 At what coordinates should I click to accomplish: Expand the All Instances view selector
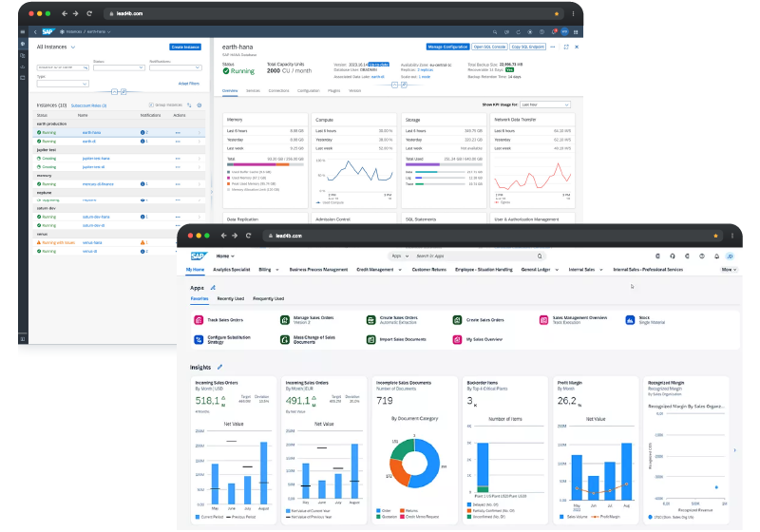coord(75,47)
